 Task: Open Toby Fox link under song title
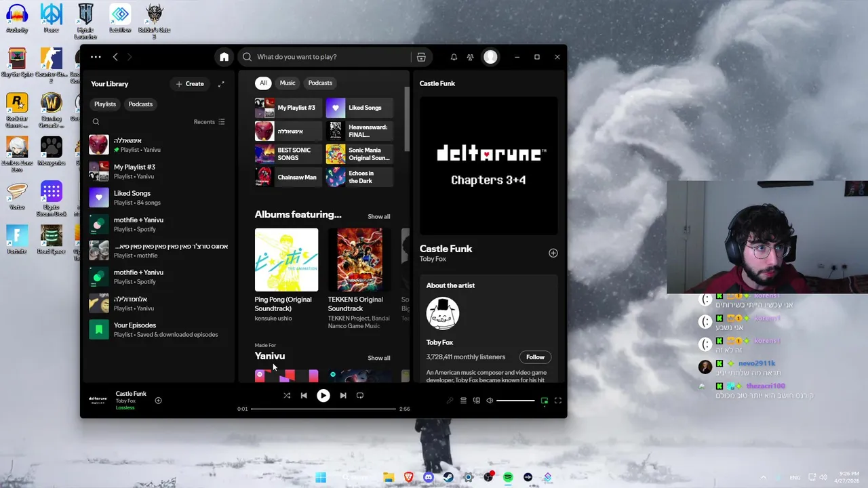[x=434, y=259]
